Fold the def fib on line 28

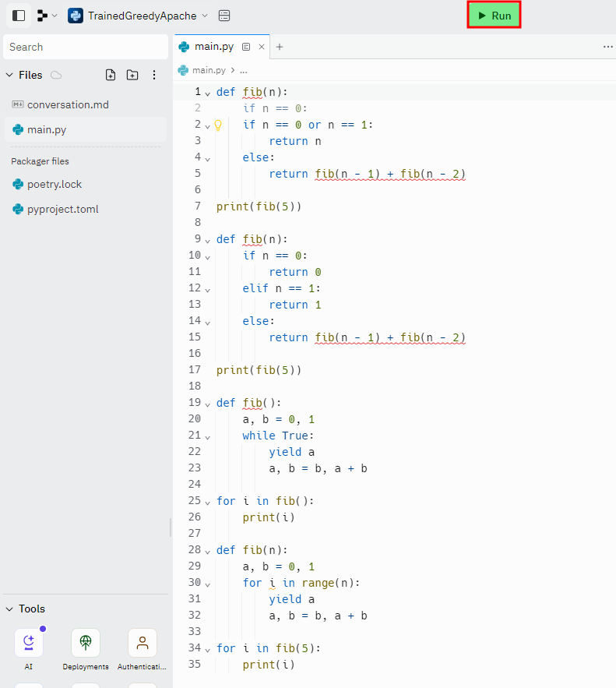(x=207, y=551)
